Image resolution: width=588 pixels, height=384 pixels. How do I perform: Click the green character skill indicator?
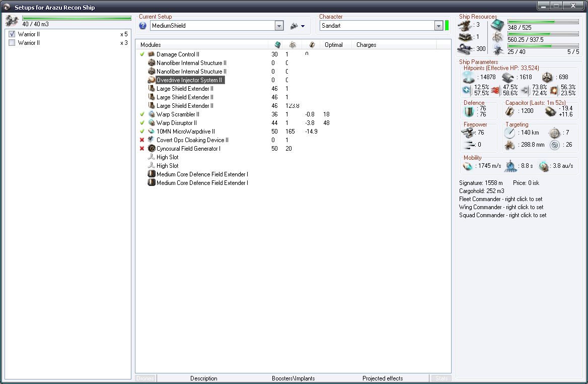(447, 26)
